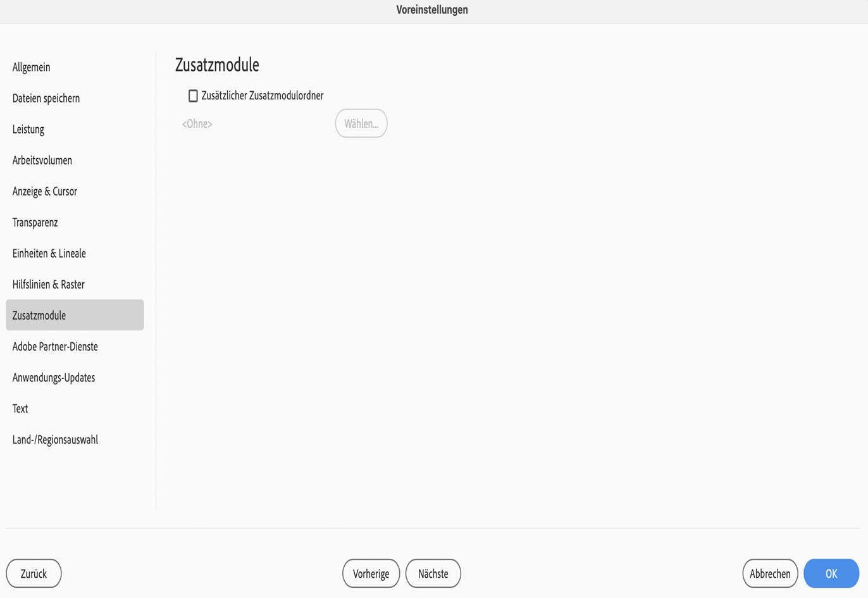Image resolution: width=868 pixels, height=598 pixels.
Task: Select the highlighted Zusatzmodule entry
Action: [x=75, y=315]
